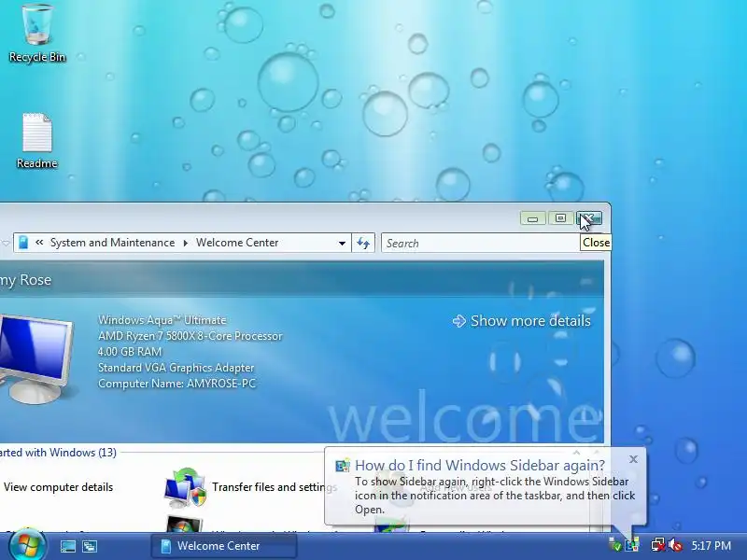Click System and Maintenance breadcrumb

[112, 243]
